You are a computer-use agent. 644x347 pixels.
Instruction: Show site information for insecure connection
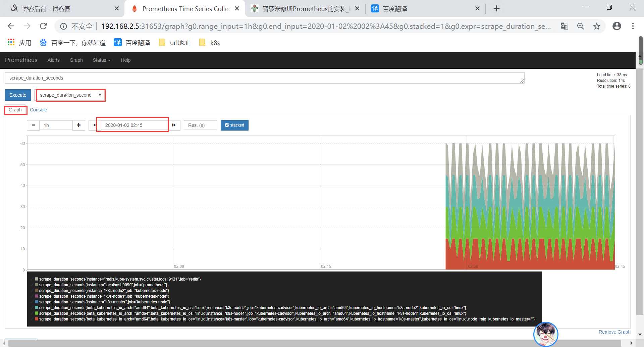tap(63, 26)
